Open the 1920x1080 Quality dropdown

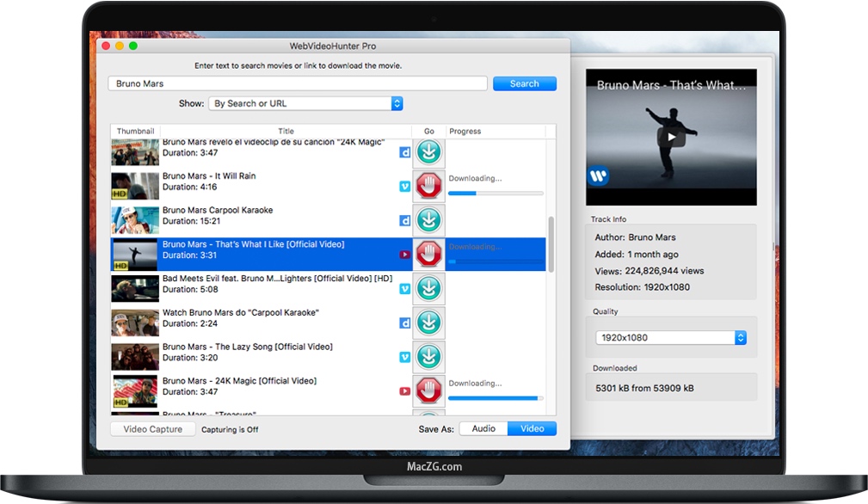click(x=671, y=337)
